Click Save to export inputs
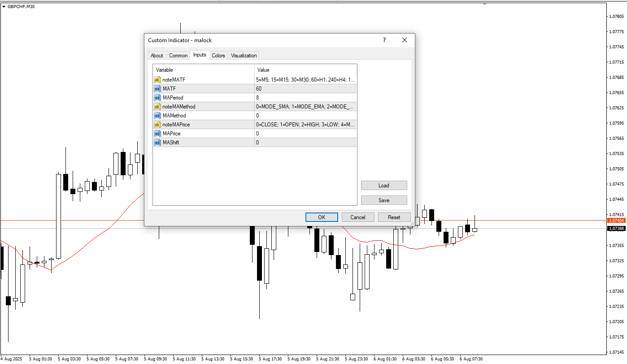 coord(384,200)
